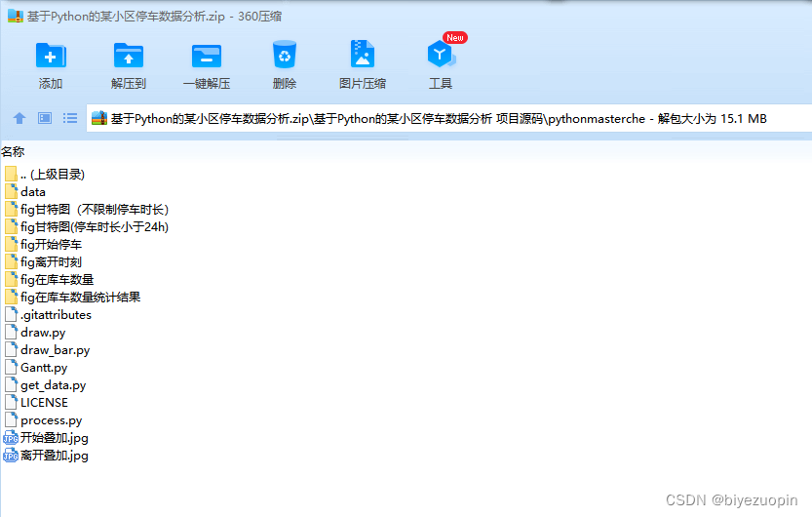Click the file icon beside Gantt.py

pyautogui.click(x=12, y=368)
